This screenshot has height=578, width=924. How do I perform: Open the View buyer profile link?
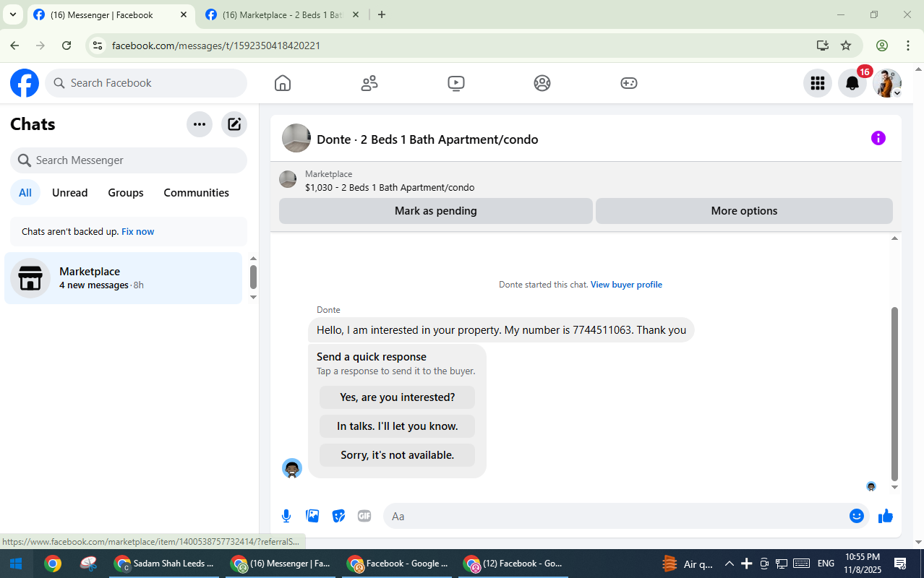coord(626,285)
